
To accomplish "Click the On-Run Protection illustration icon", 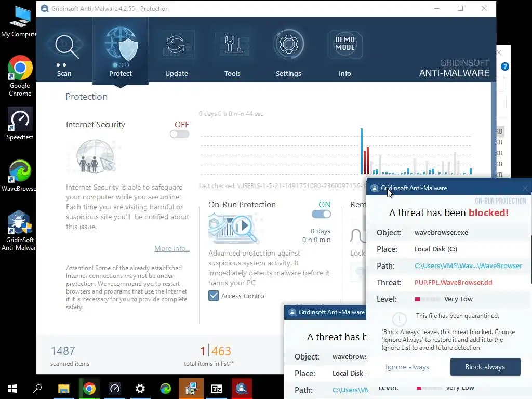I will (233, 229).
